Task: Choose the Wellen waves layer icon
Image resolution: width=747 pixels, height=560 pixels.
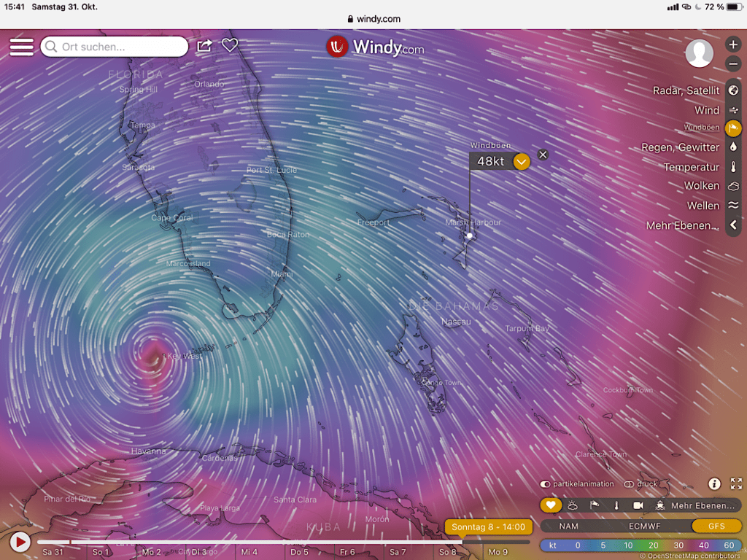Action: 733,206
